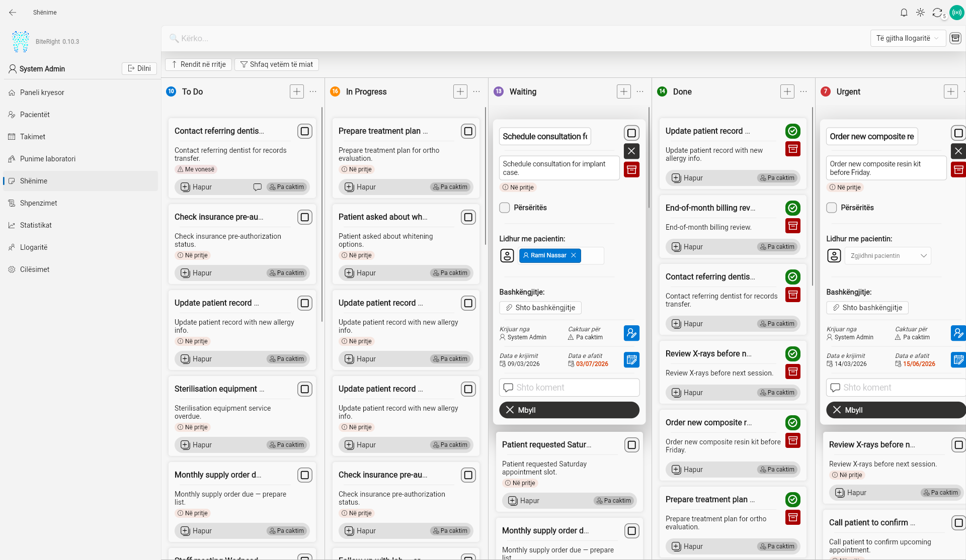This screenshot has width=966, height=560.
Task: Mark To Do Contact referring dentist complete
Action: (x=305, y=131)
